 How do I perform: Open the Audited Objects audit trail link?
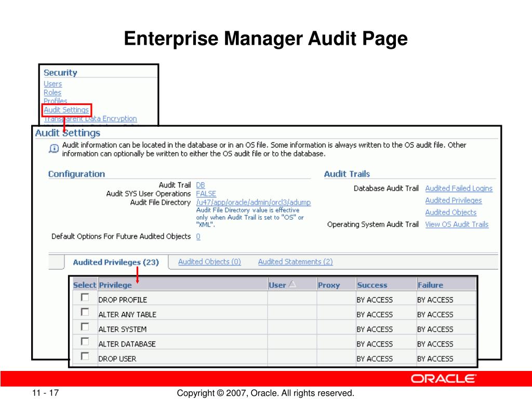coord(451,212)
